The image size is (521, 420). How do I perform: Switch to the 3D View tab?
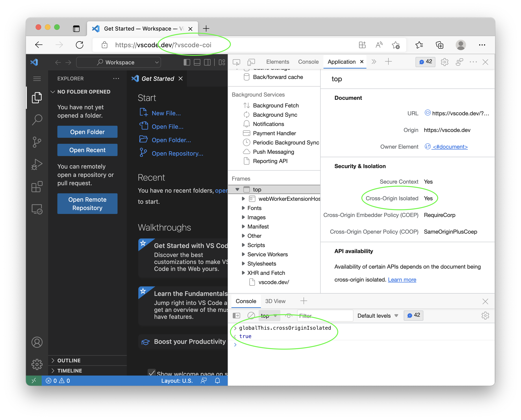[x=275, y=301]
